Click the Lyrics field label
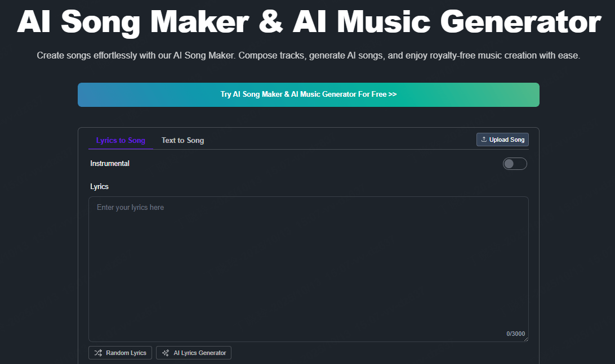615x364 pixels. pos(99,186)
